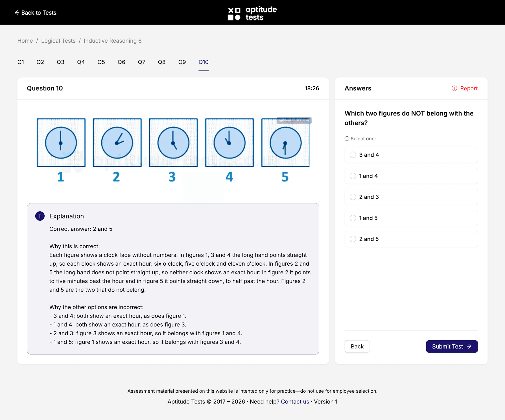
Task: Switch to question Q8
Action: click(162, 62)
